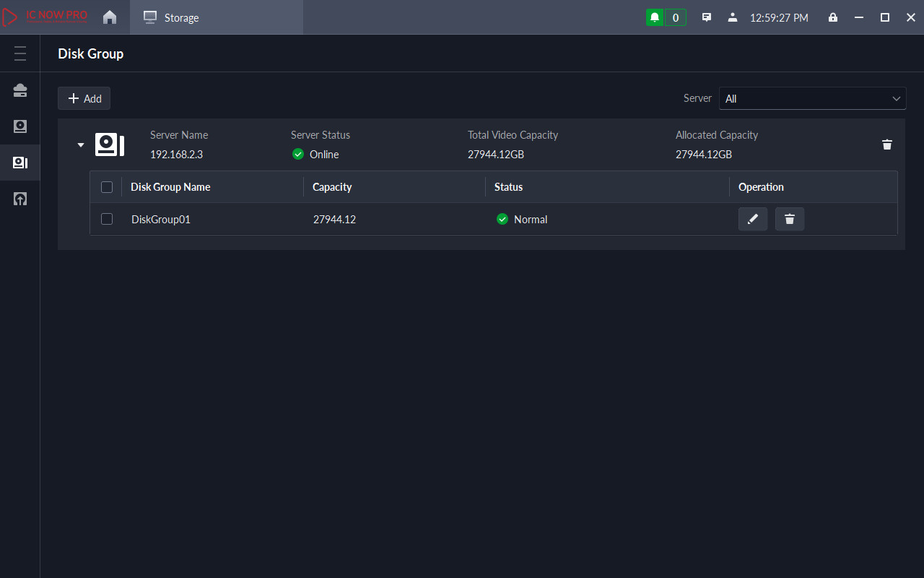Viewport: 924px width, 578px height.
Task: Open the server management sidebar icon
Action: (20, 90)
